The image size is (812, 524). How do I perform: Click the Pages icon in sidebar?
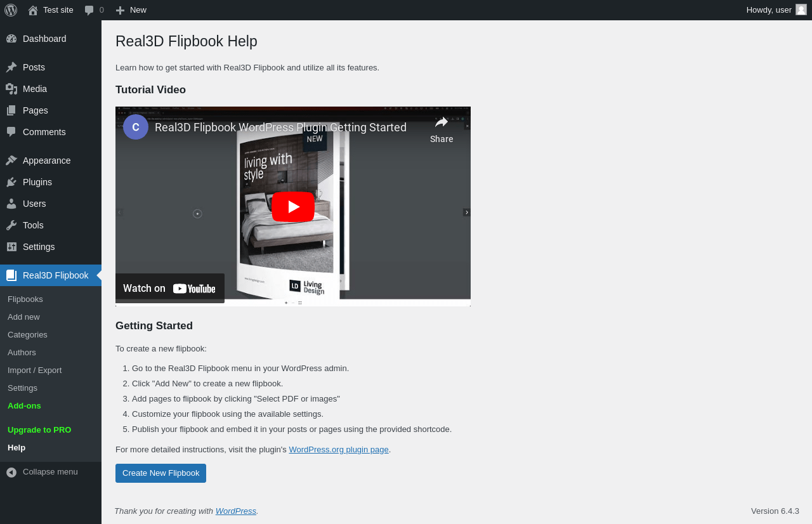[x=11, y=110]
